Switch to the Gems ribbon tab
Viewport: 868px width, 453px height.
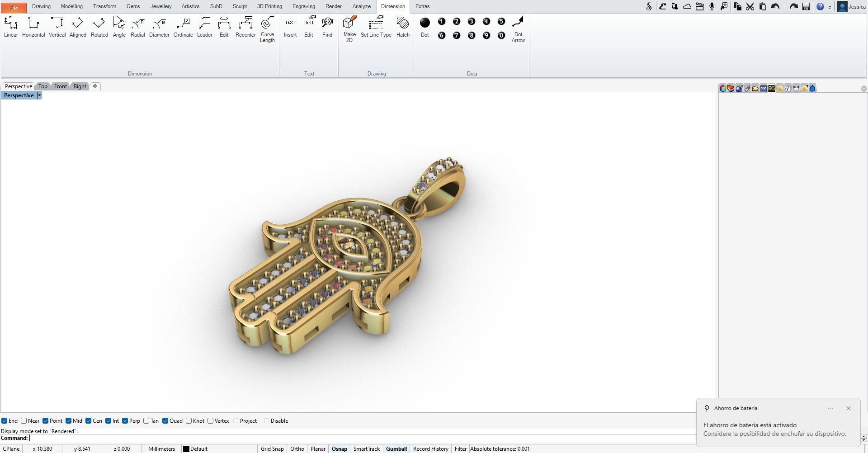point(133,6)
